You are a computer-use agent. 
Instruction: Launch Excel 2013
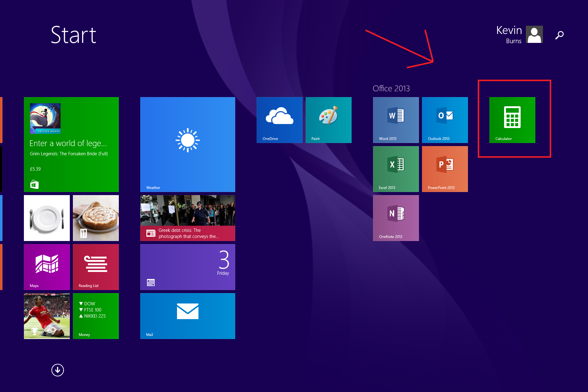(x=396, y=169)
